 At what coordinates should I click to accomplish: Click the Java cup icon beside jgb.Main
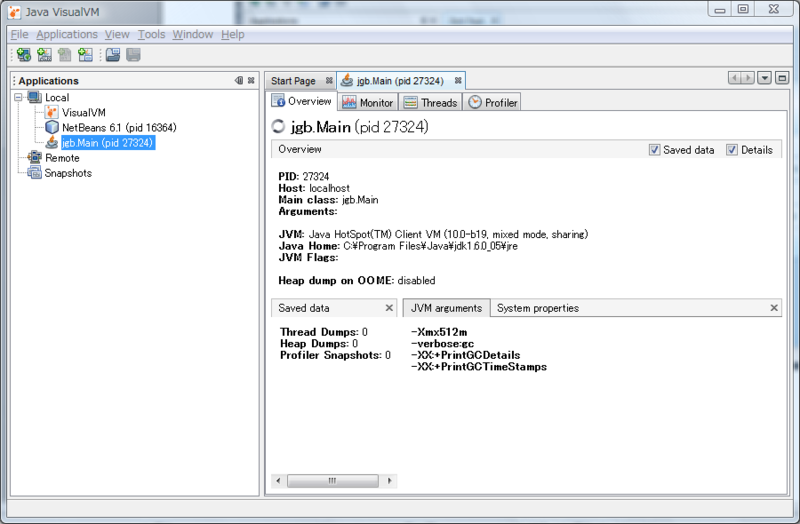click(x=52, y=142)
